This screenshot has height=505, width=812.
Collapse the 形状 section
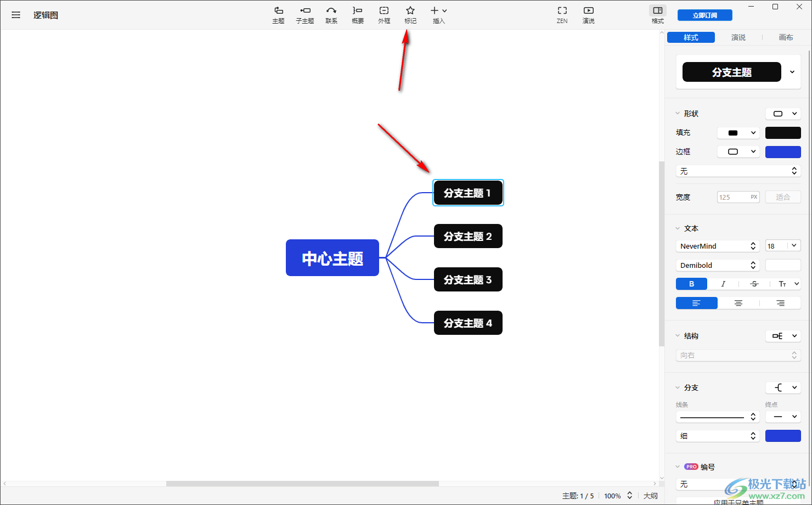pos(678,114)
